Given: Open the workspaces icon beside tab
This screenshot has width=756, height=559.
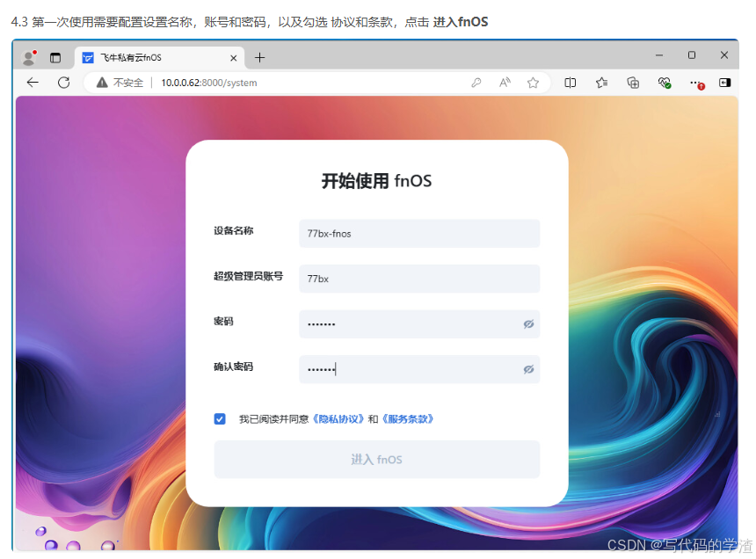Looking at the screenshot, I should [x=55, y=55].
